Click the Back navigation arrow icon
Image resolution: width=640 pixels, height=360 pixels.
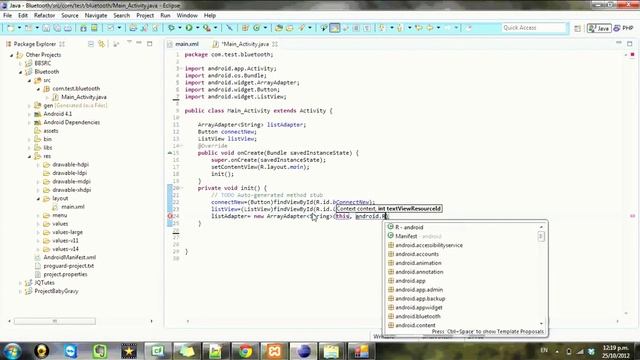coord(430,28)
